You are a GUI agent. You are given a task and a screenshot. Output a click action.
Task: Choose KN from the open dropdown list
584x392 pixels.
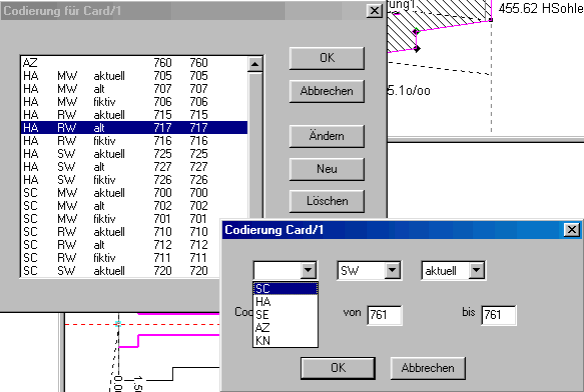pos(285,341)
